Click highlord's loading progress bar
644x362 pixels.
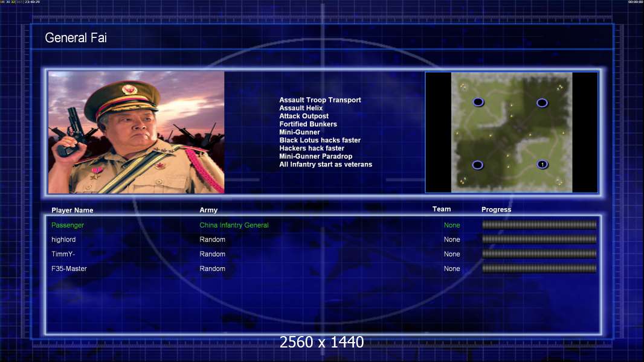pyautogui.click(x=539, y=239)
